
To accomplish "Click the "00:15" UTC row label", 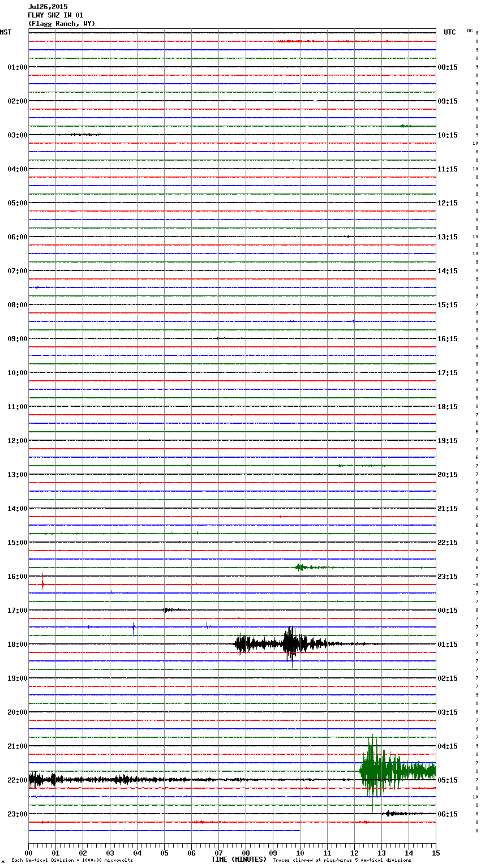I will [448, 611].
